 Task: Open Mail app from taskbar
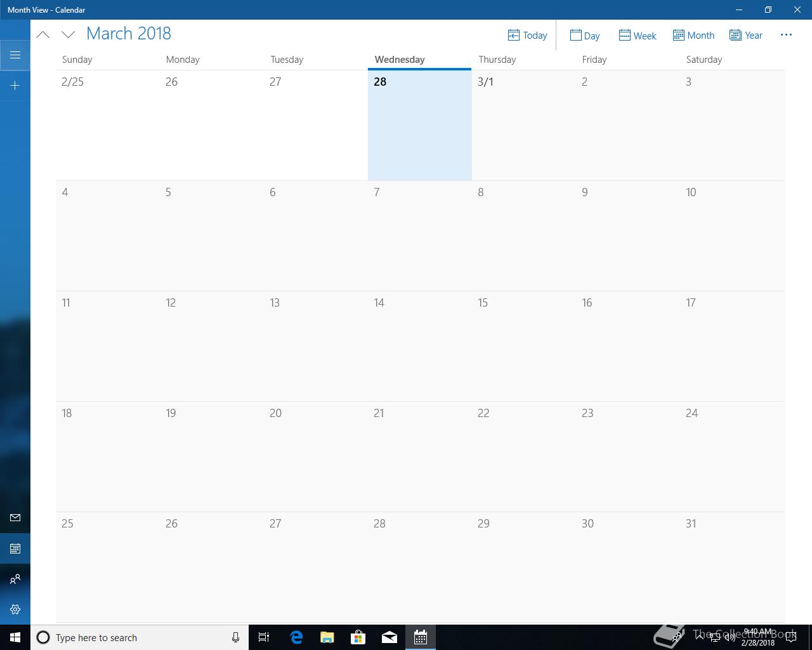pyautogui.click(x=389, y=637)
